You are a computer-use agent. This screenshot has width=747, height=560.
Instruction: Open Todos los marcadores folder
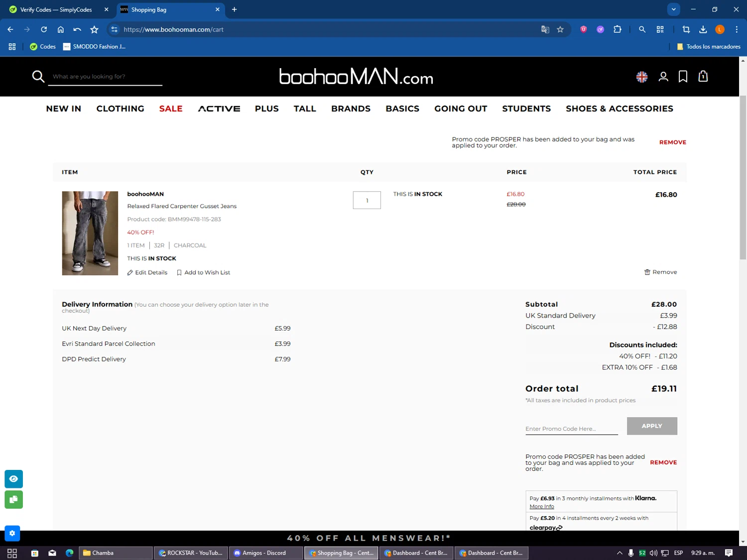(x=709, y=46)
